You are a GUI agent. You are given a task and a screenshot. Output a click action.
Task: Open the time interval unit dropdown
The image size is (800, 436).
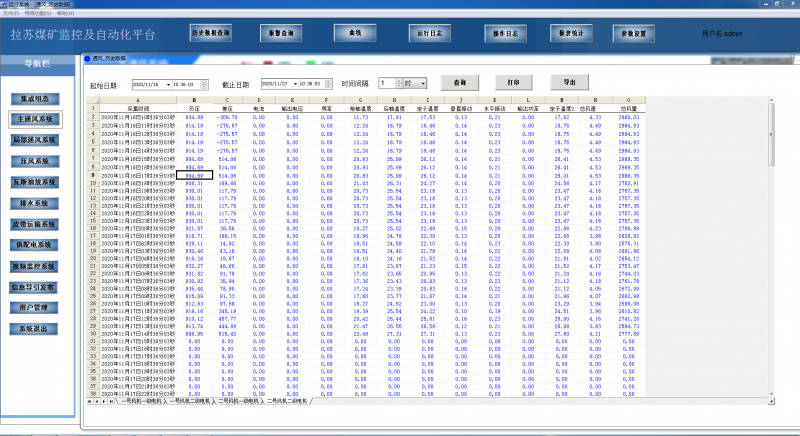tap(423, 83)
